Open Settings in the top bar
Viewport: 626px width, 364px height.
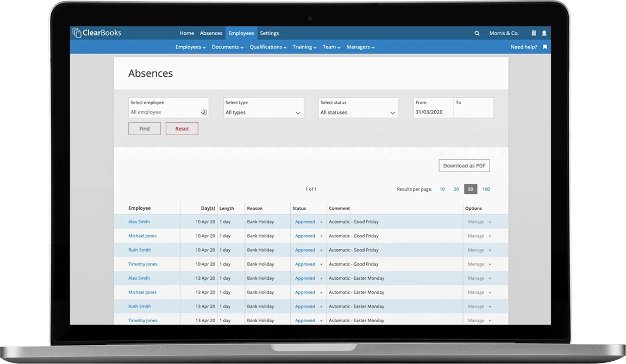pyautogui.click(x=270, y=33)
